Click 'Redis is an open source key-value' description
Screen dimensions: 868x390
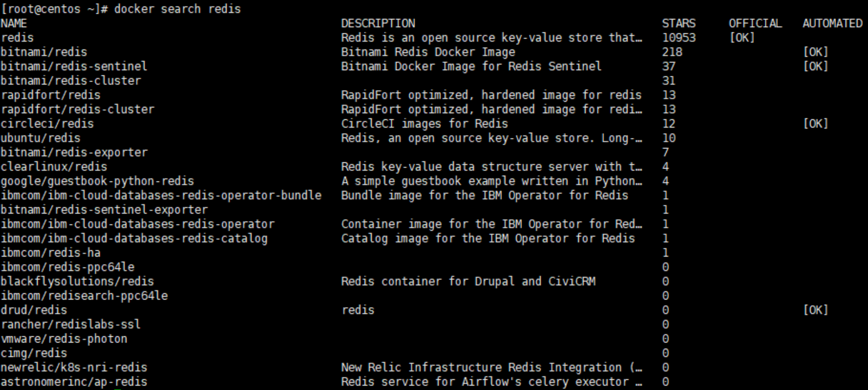coord(491,38)
